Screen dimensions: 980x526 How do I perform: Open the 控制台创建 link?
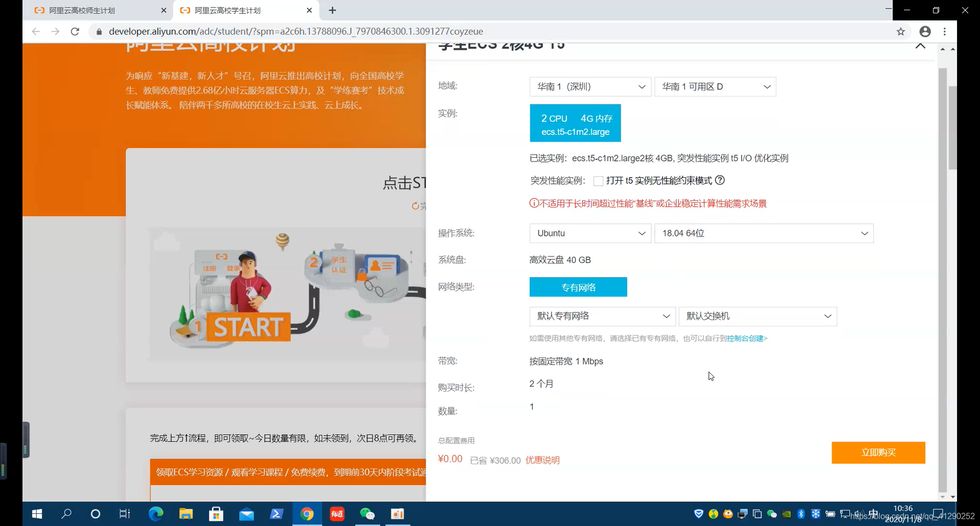[747, 339]
